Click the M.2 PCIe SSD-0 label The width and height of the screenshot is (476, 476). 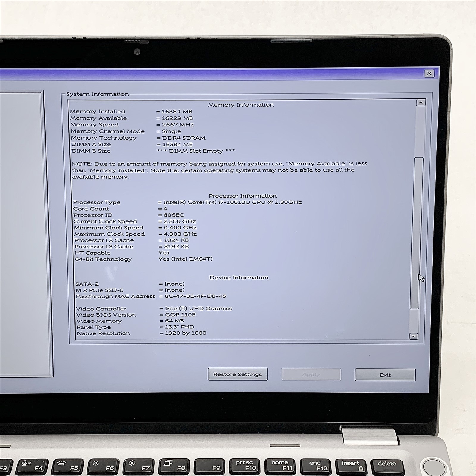tap(100, 290)
